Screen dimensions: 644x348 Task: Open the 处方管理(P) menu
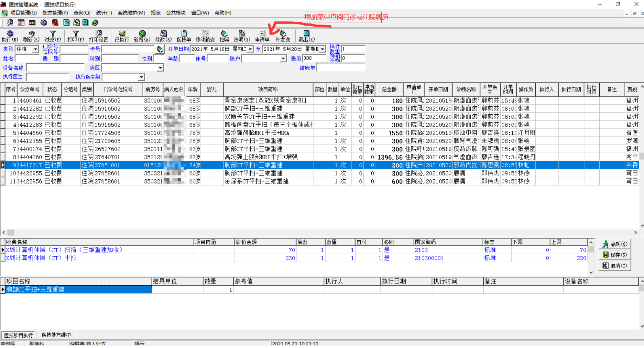click(55, 13)
